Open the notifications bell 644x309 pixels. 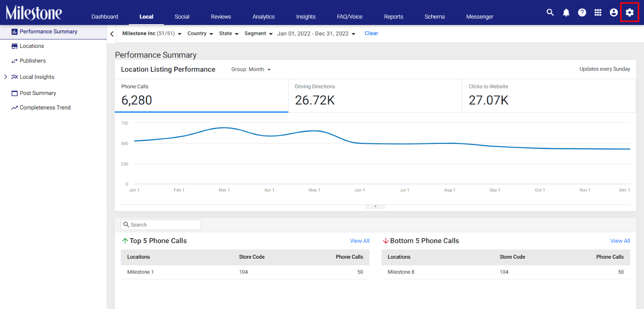point(566,12)
